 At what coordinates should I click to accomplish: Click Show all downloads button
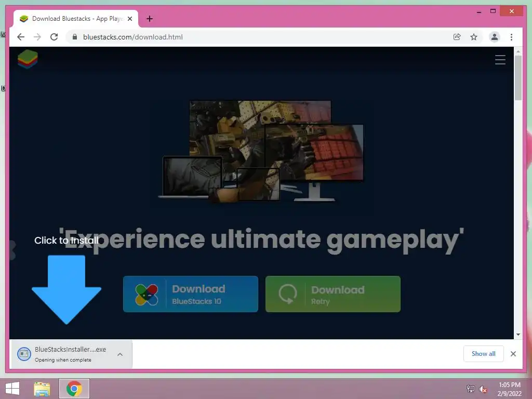(x=484, y=354)
